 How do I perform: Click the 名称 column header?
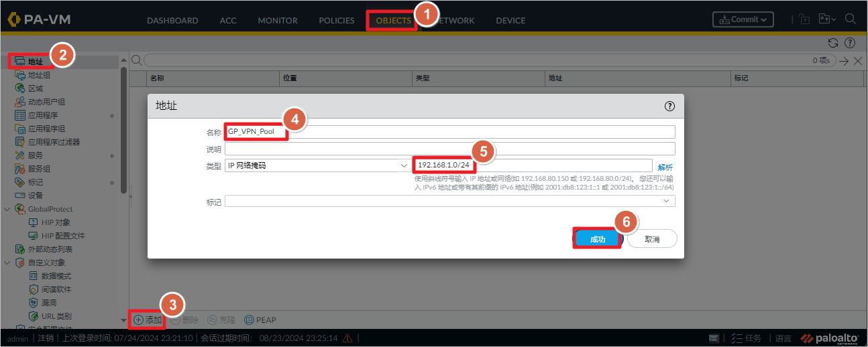pos(213,78)
